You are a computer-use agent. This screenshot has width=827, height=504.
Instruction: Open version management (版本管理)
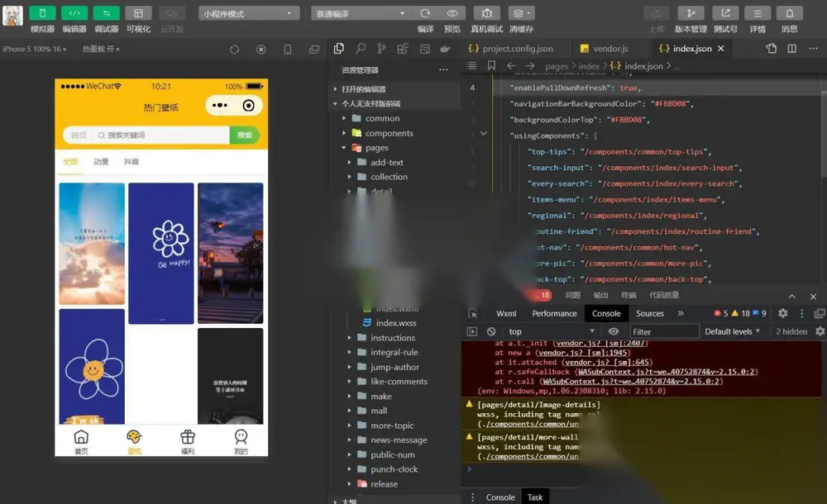point(691,13)
